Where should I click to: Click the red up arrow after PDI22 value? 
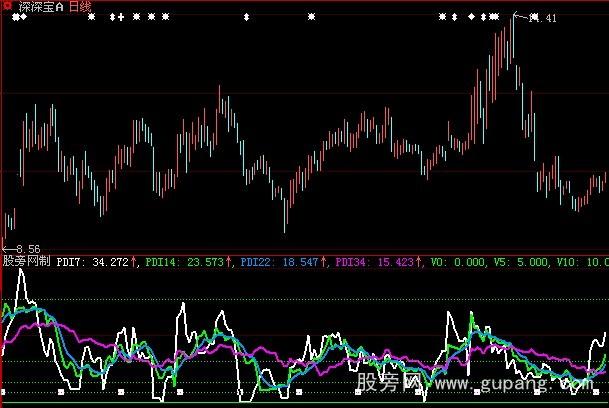coord(324,262)
